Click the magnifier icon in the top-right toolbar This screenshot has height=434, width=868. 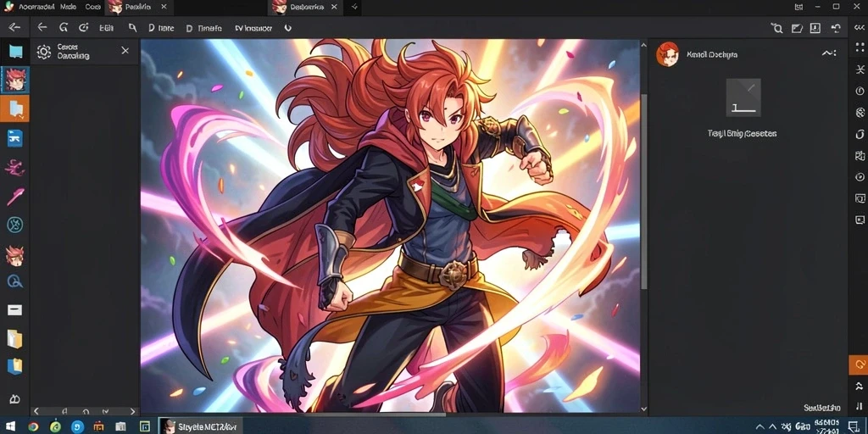coord(776,28)
